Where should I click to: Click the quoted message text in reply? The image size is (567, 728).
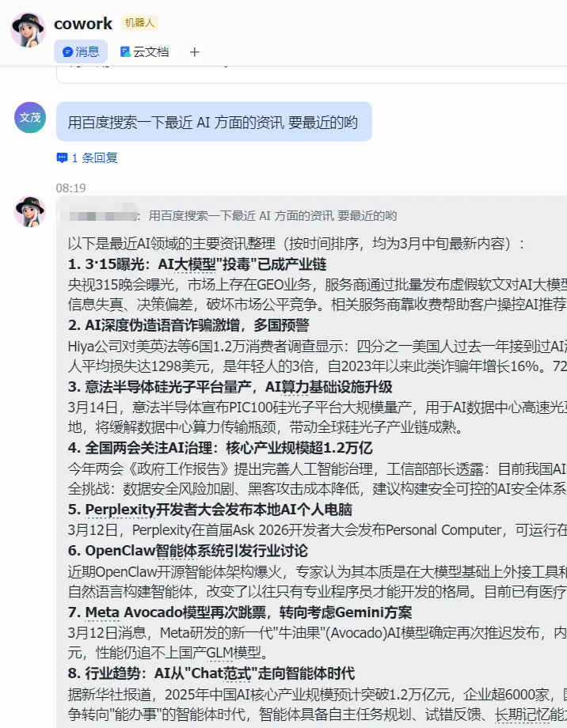[272, 216]
